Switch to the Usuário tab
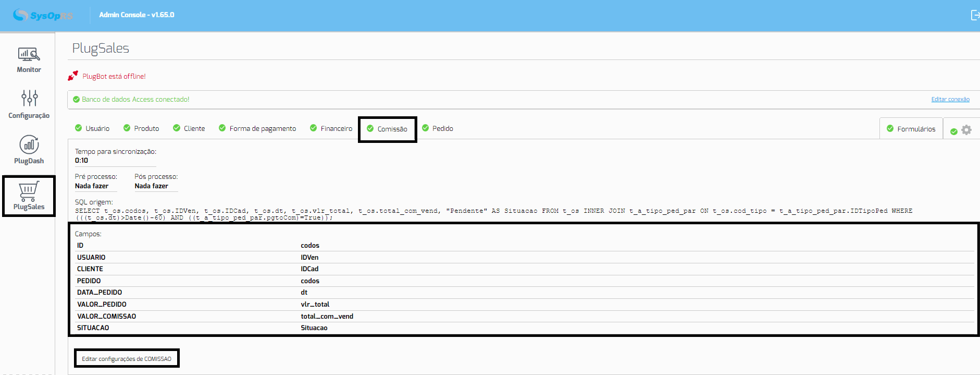This screenshot has width=980, height=375. pos(92,128)
